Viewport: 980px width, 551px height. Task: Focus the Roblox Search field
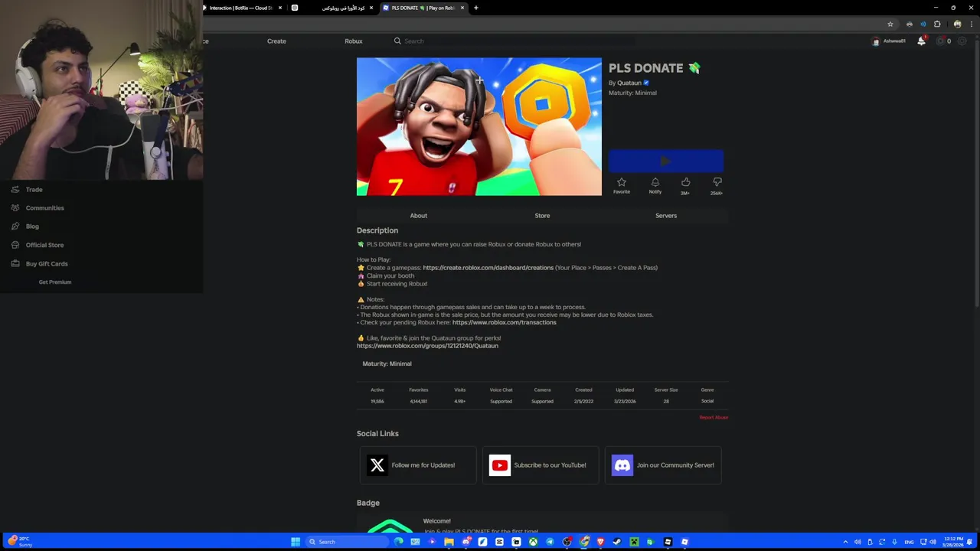[513, 41]
